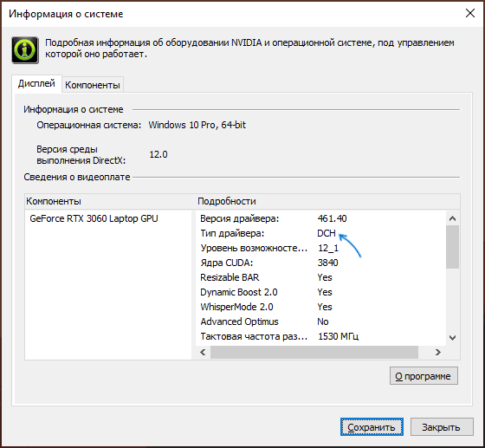
Task: Switch to the Компоненты tab
Action: (x=93, y=85)
